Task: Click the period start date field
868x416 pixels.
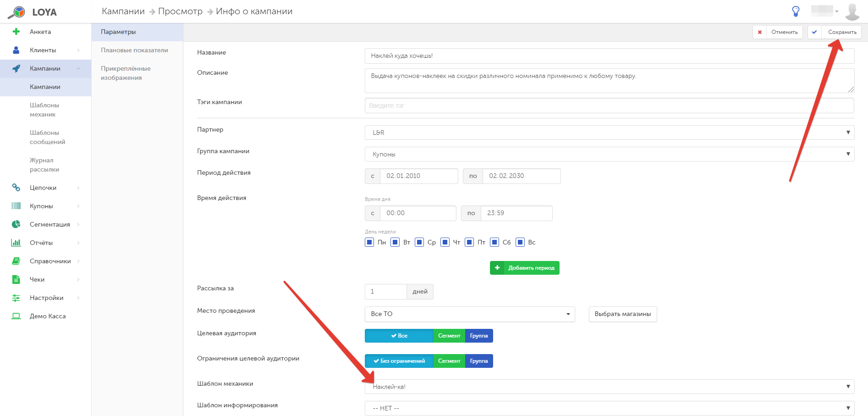Action: 419,176
